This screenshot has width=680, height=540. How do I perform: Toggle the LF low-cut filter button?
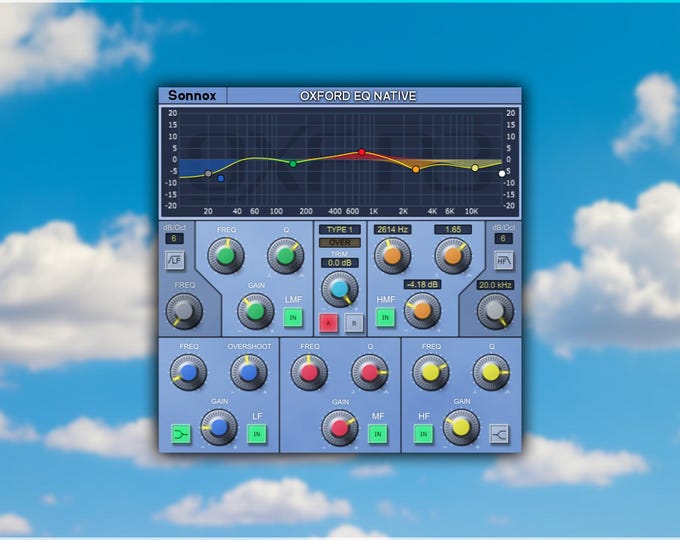click(x=175, y=260)
